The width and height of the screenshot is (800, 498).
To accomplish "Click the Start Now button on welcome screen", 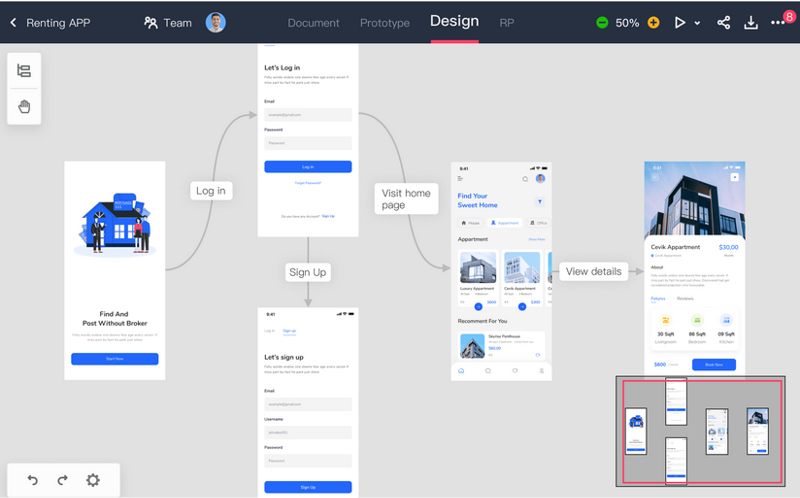I will [x=115, y=359].
